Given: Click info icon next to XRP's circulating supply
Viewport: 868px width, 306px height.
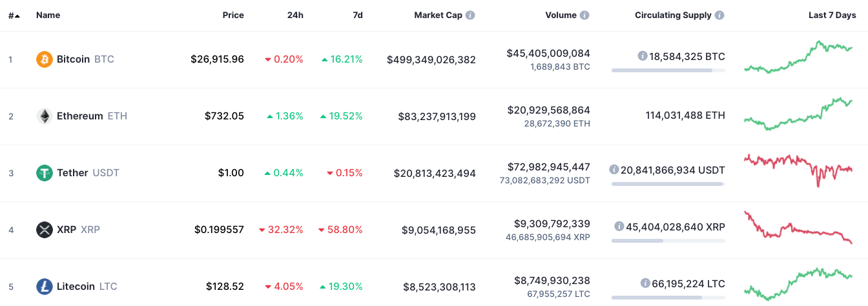Looking at the screenshot, I should tap(619, 227).
